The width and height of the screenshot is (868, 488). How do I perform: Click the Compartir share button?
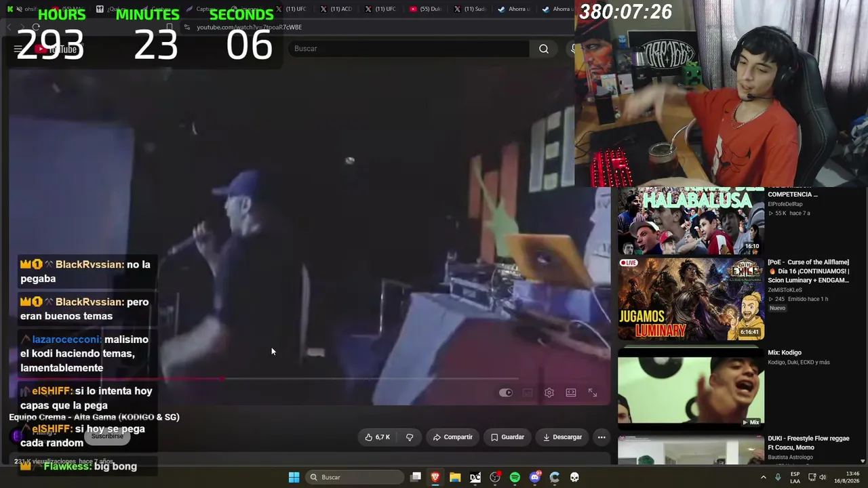point(452,437)
